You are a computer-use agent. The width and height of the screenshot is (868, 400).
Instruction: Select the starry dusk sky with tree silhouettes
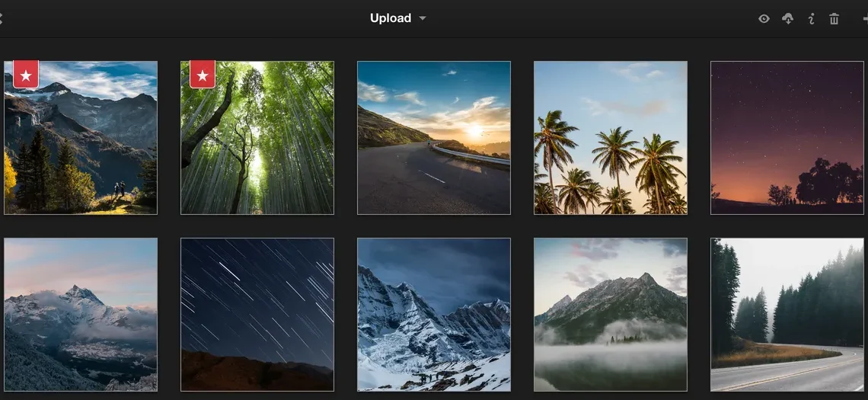787,138
